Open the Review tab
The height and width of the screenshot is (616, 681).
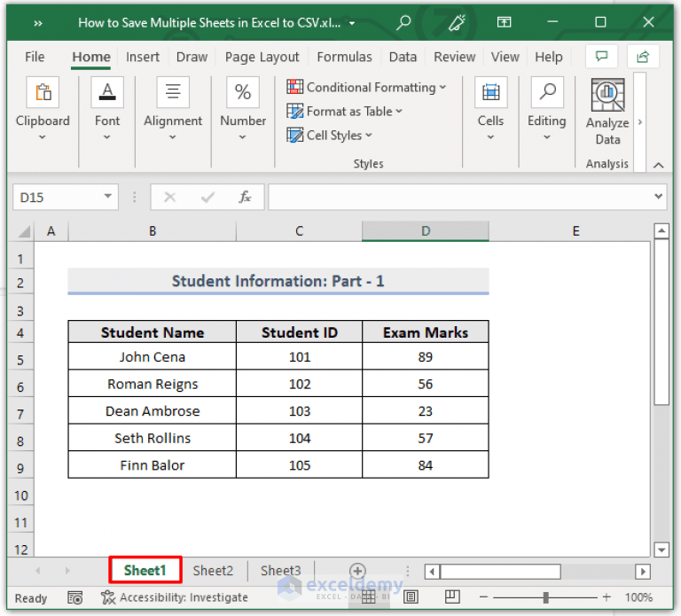[454, 57]
